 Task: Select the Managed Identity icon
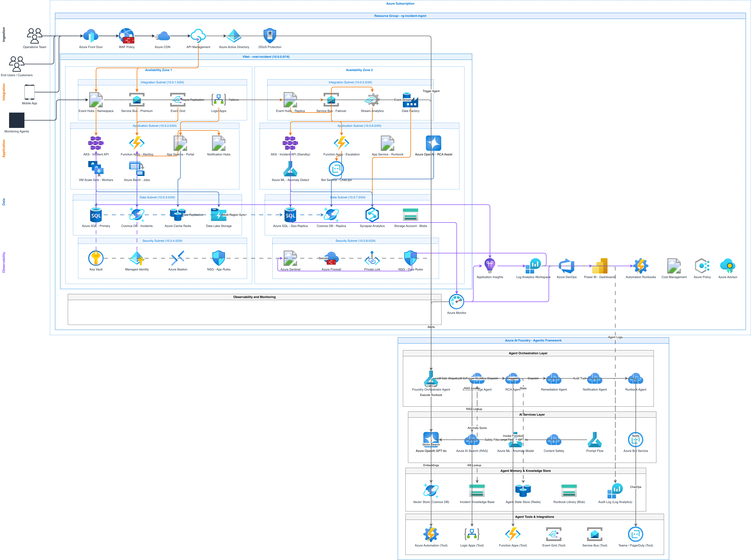pos(137,258)
